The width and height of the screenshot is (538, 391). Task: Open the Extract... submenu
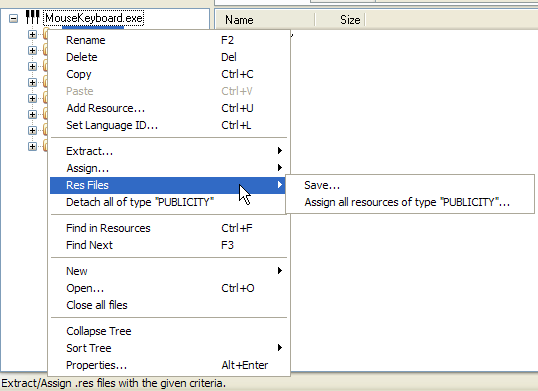coord(168,151)
